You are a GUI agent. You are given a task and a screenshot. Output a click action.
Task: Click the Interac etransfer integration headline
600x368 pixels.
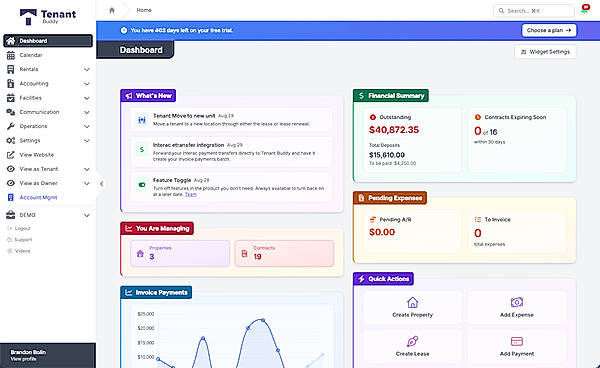pos(188,145)
